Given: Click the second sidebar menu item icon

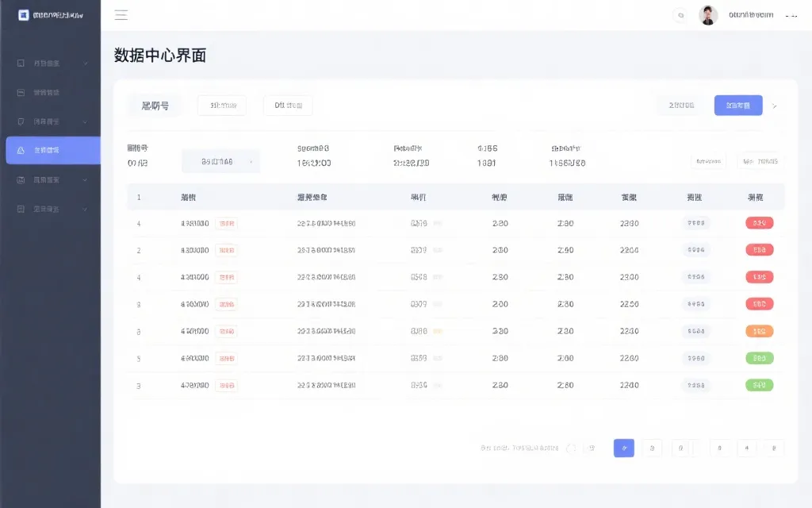Looking at the screenshot, I should pos(21,92).
